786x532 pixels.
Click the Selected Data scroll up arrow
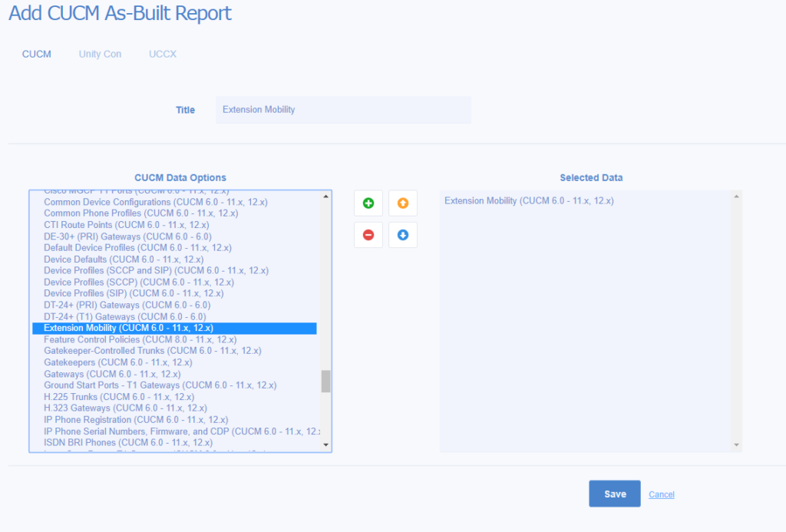point(736,197)
